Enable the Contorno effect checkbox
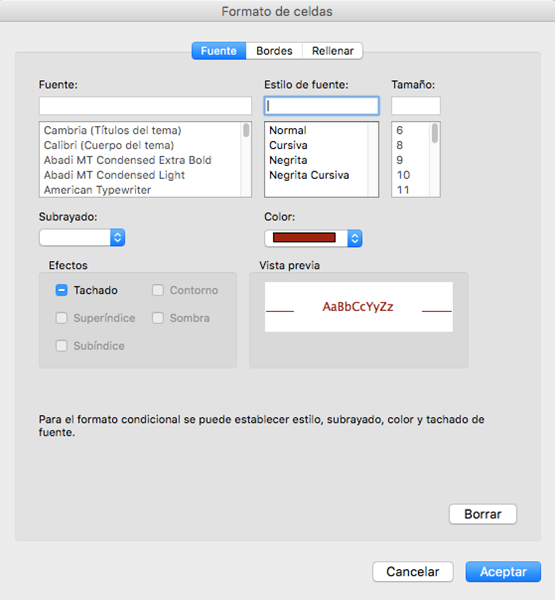 click(x=158, y=290)
